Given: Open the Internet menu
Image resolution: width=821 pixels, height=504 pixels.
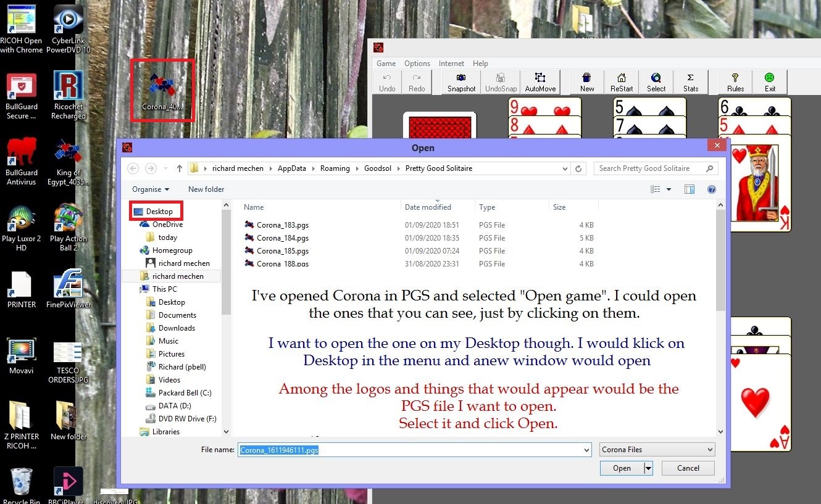Looking at the screenshot, I should click(x=451, y=64).
